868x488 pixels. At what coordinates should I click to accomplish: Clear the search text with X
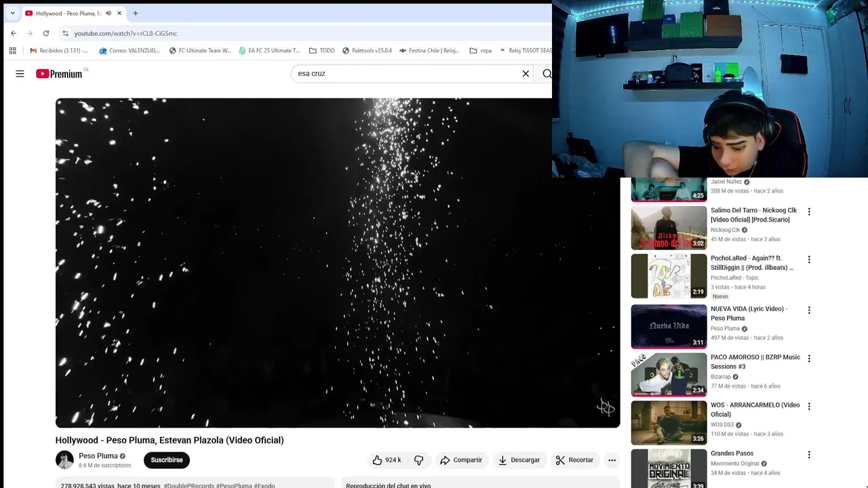[526, 73]
